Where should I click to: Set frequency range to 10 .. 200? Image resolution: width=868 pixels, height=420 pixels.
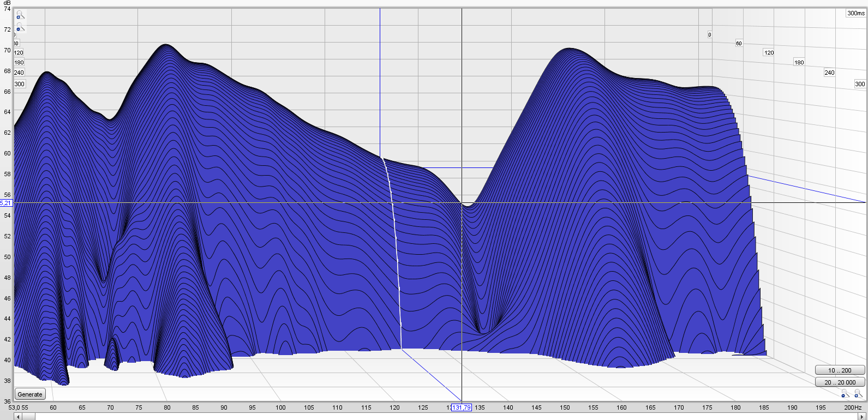pyautogui.click(x=840, y=370)
